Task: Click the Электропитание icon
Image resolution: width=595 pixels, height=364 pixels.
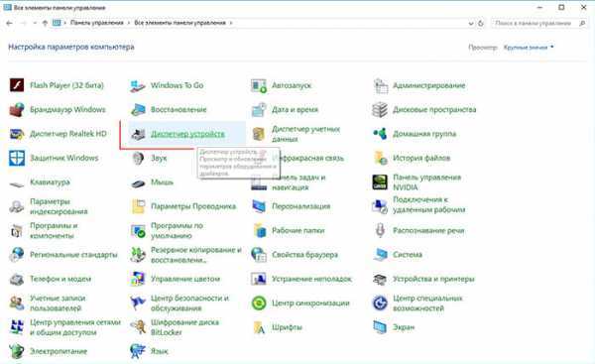Action: 17,351
